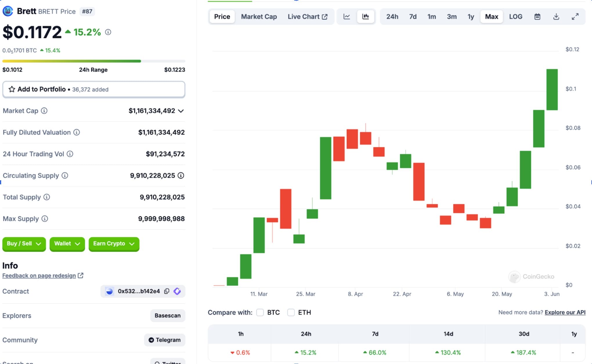
Task: Open Basescan explorer button
Action: pyautogui.click(x=167, y=316)
